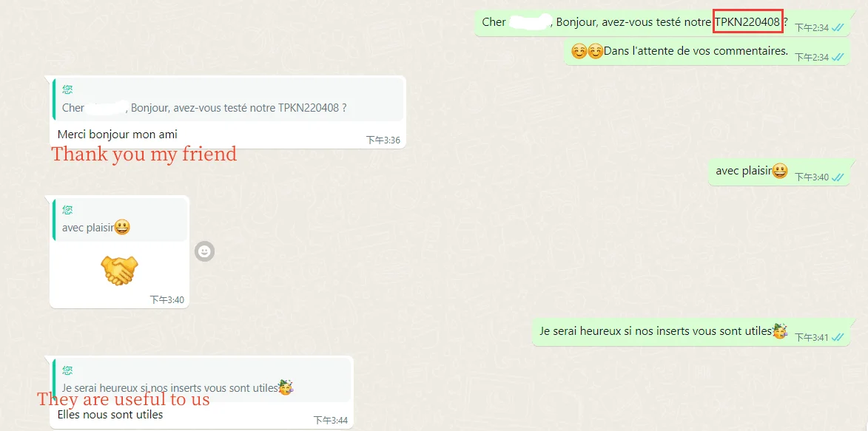Click sent message 'Je serai heureux si nos inserts'

[x=691, y=332]
